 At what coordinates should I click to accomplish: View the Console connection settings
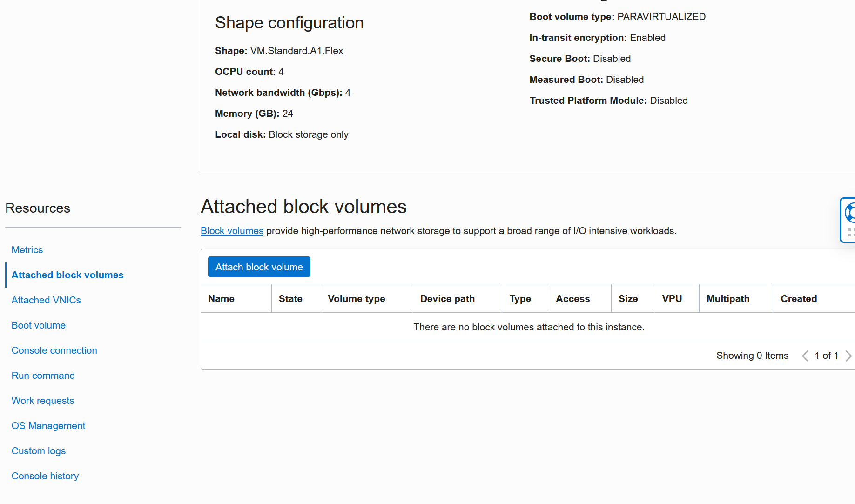54,350
